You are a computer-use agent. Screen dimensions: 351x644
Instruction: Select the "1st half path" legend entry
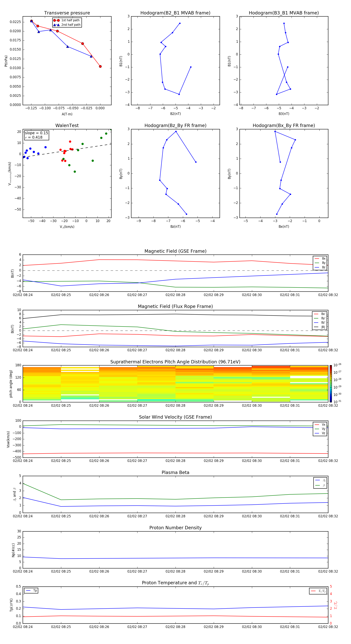coord(67,20)
